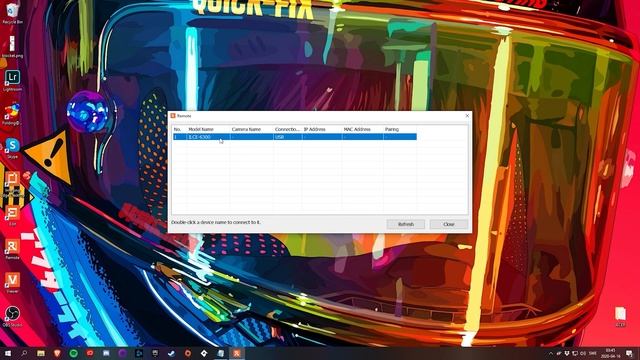
Task: Click the Refresh button in Remote dialog
Action: (406, 224)
